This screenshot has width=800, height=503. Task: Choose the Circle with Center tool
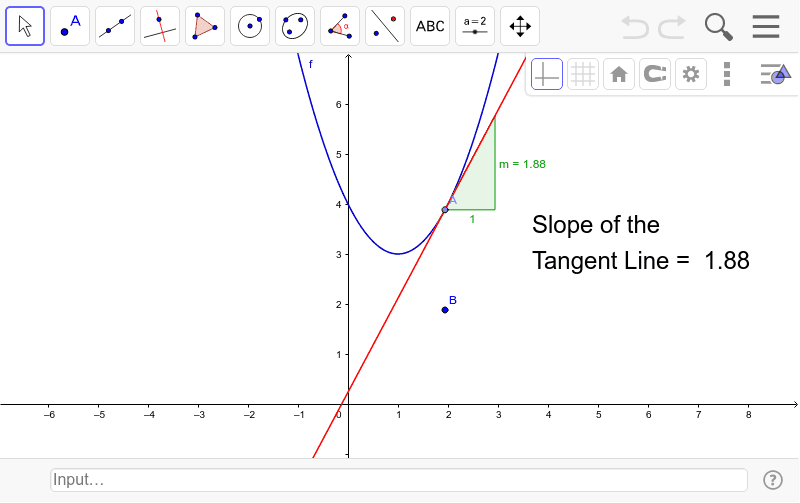tap(250, 26)
